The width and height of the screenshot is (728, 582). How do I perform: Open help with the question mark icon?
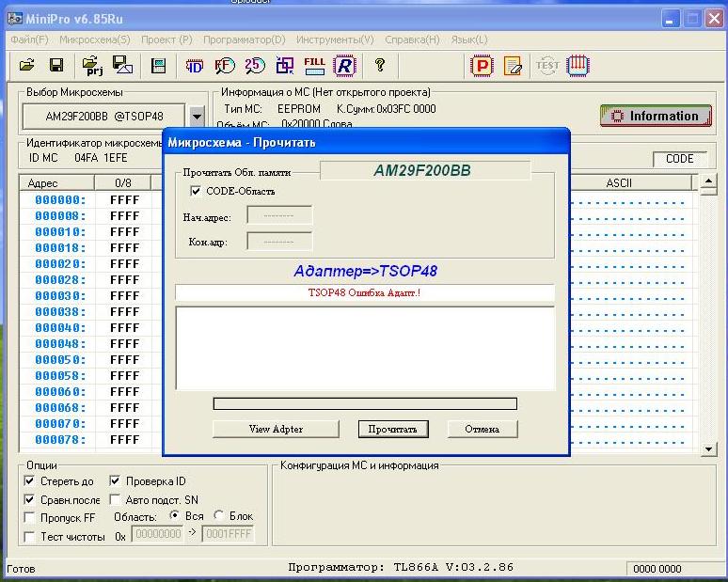pyautogui.click(x=379, y=65)
